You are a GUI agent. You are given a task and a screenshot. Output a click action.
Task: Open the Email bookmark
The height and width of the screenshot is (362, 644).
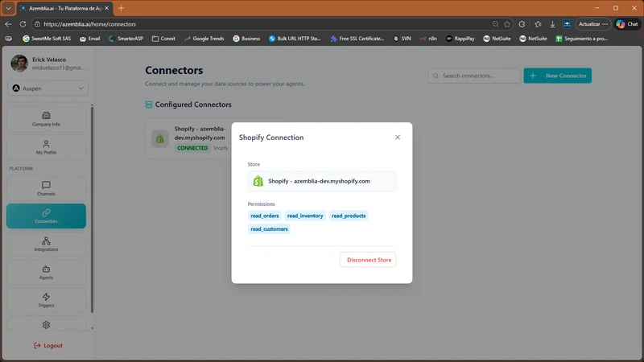click(90, 39)
